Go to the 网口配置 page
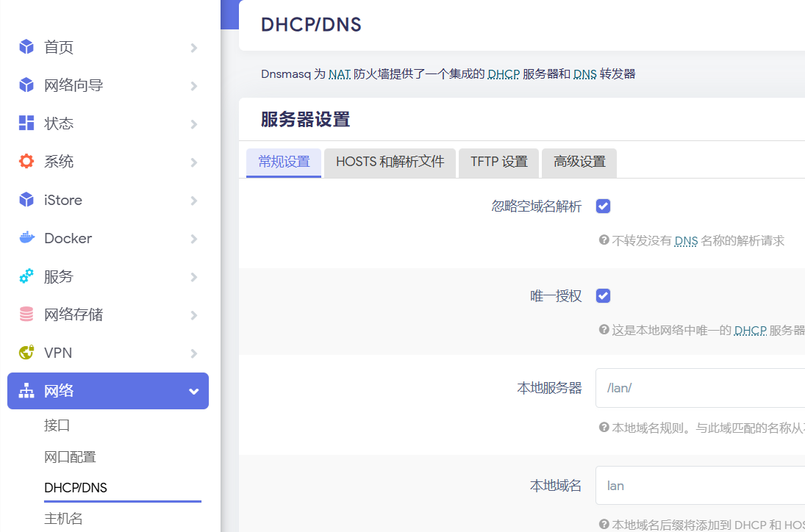805x532 pixels. pos(70,457)
